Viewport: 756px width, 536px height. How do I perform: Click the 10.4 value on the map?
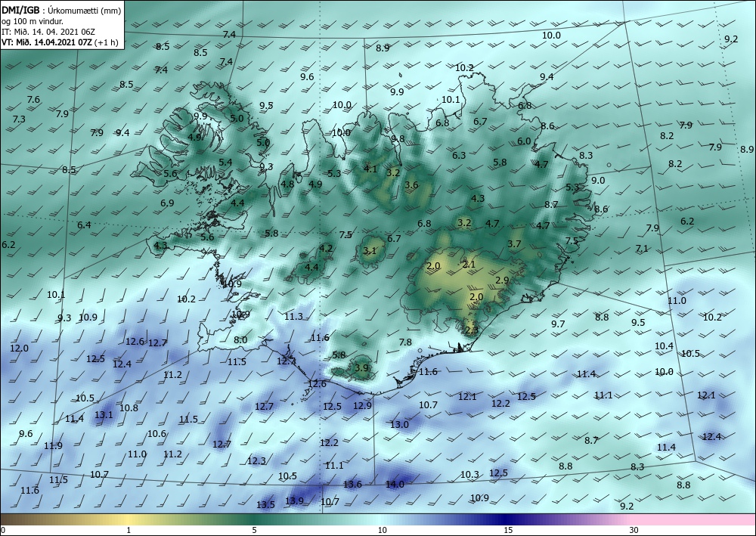pos(664,345)
